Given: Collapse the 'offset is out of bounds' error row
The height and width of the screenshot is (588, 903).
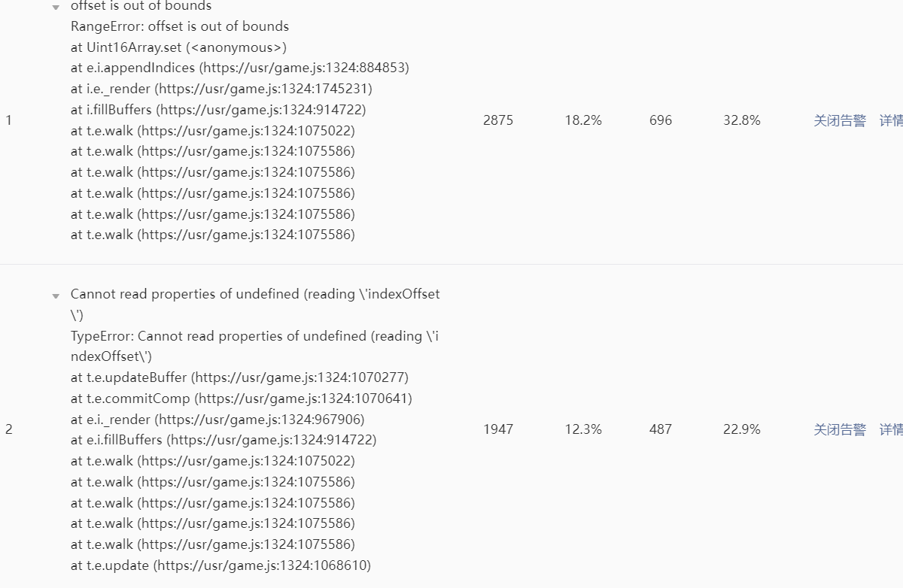Looking at the screenshot, I should pos(56,8).
